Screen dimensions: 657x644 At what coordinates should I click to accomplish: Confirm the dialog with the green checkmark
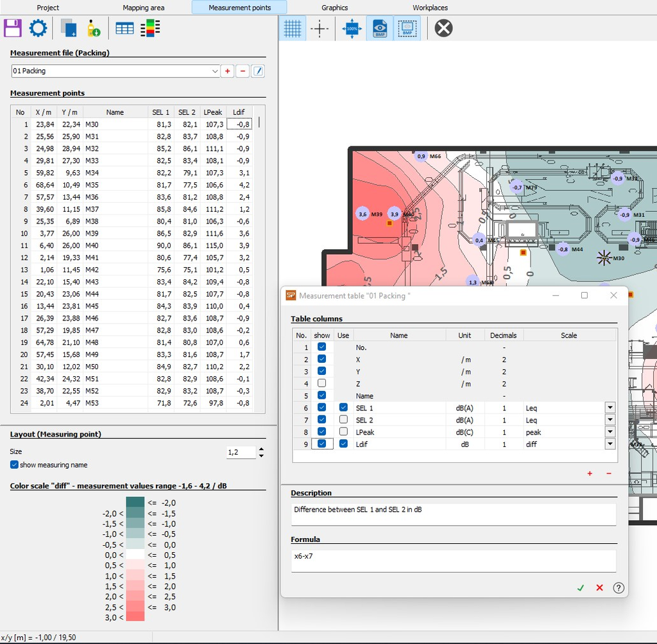pyautogui.click(x=581, y=587)
